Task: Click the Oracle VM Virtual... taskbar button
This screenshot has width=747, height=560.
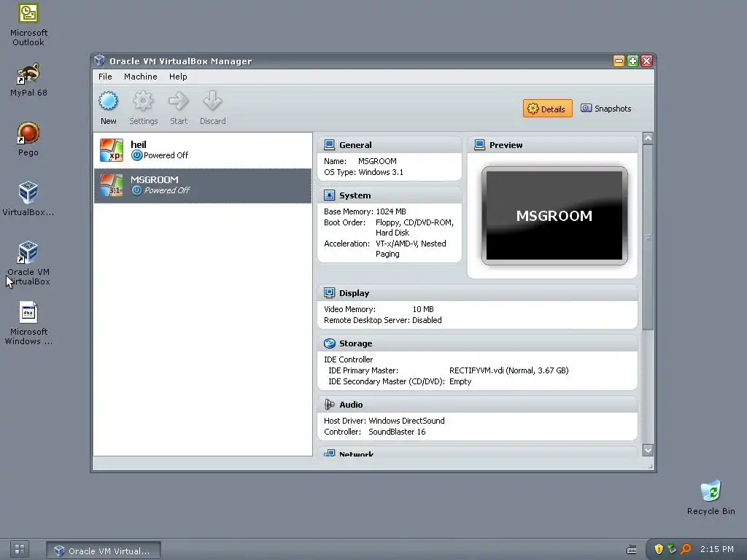Action: click(x=104, y=551)
